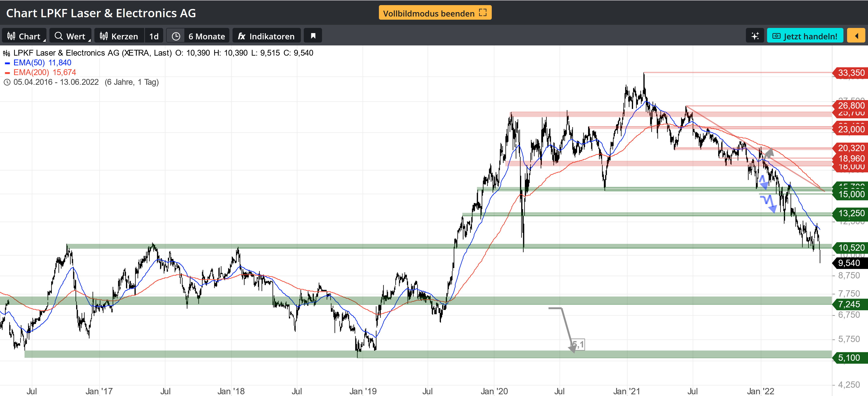Viewport: 868px width, 396px height.
Task: Click the clock icon beside date range
Action: coord(7,82)
